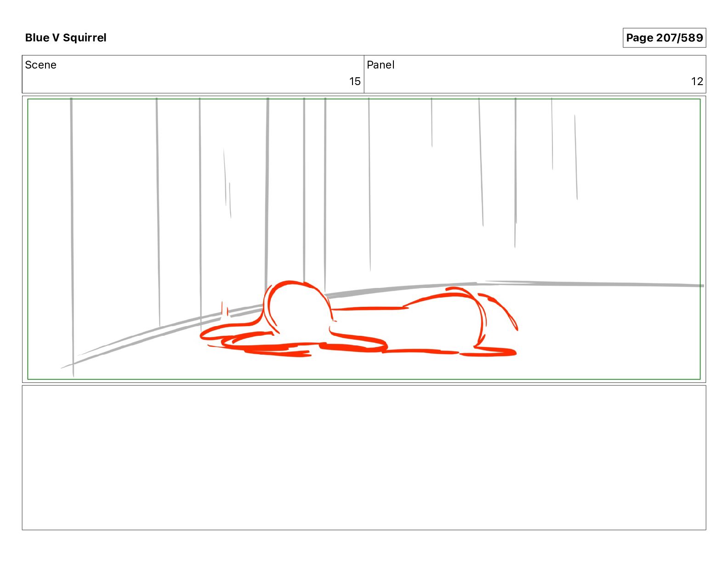Click the red character sketch in the storyboard
The image size is (728, 563).
point(359,319)
